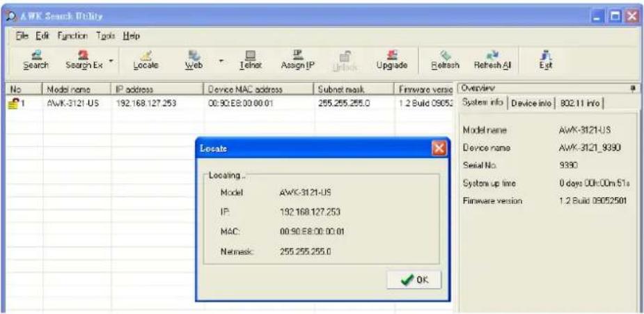
Task: Click the Assign IP toolbar icon
Action: pos(298,61)
